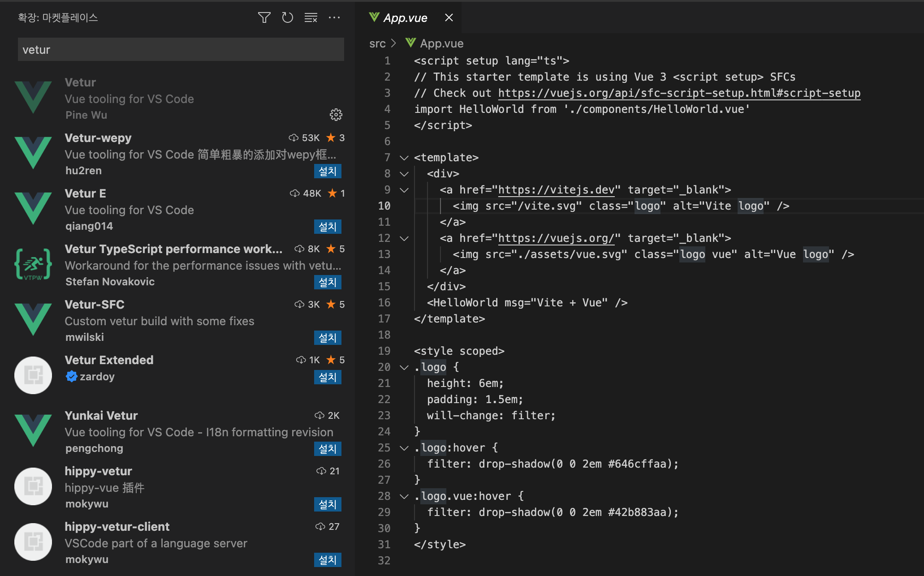Click the Vue icon in breadcrumb
The image size is (924, 576).
coord(410,43)
